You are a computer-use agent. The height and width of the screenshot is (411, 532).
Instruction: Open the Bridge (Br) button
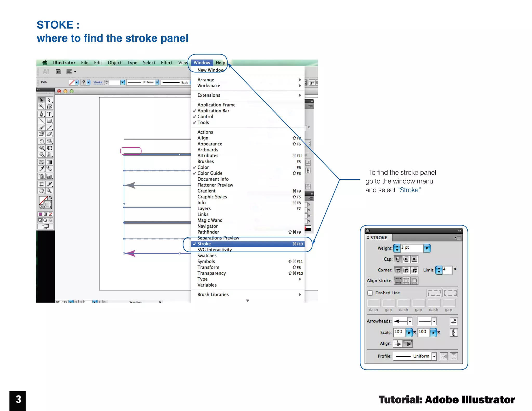[58, 72]
